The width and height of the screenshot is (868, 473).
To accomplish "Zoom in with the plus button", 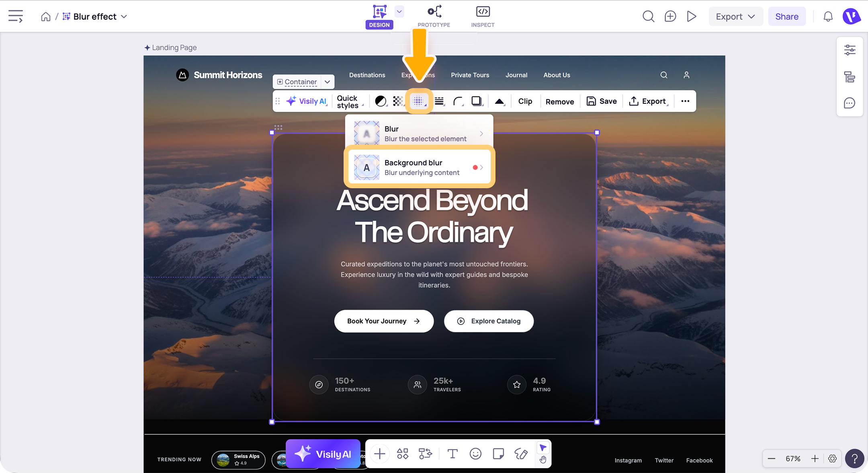I will (815, 459).
